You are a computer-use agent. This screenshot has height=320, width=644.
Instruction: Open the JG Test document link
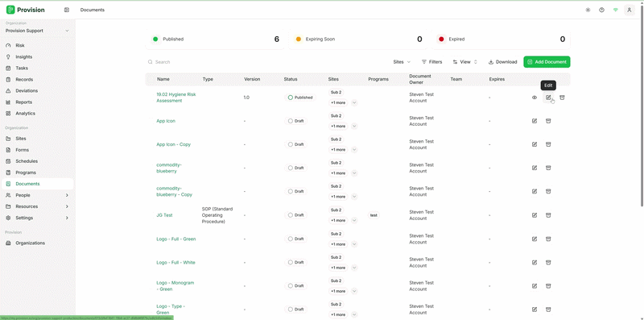(164, 215)
